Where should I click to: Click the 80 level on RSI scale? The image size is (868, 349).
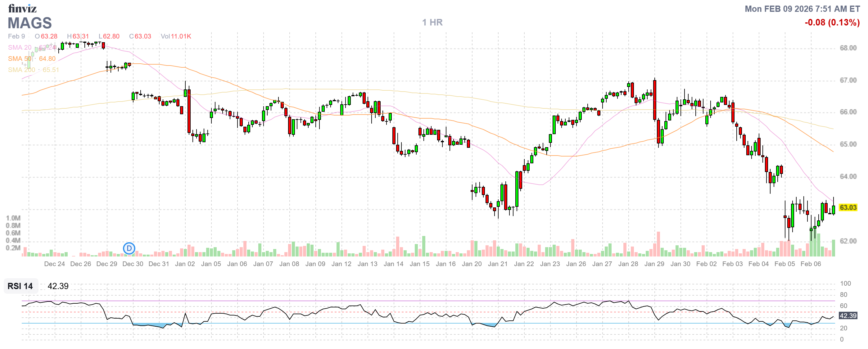(843, 294)
